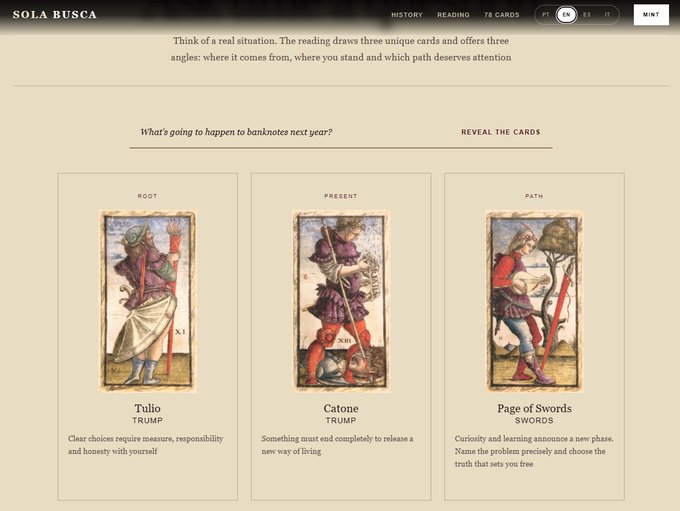Viewport: 680px width, 511px height.
Task: Click the Page of Swords title
Action: pos(534,409)
